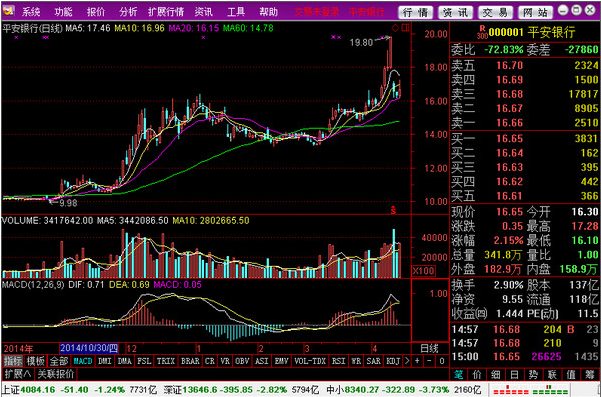Click the 买一 price 16.65
The image size is (601, 397).
(x=509, y=138)
